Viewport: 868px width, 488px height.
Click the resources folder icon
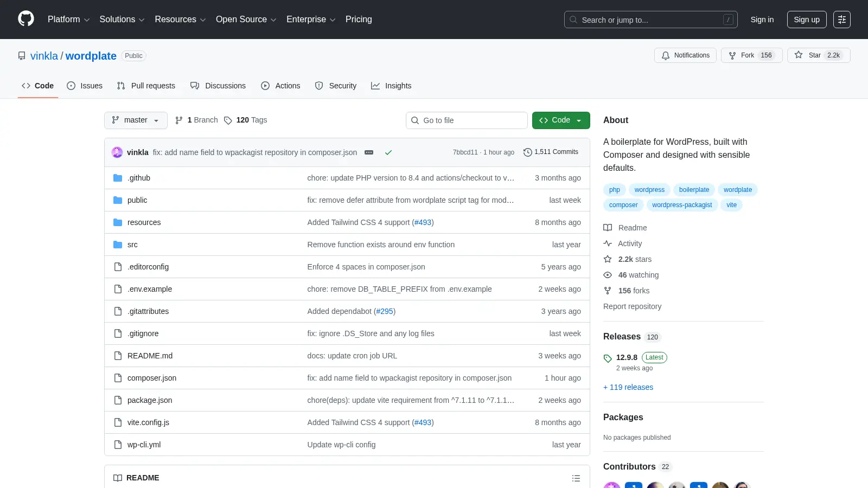click(x=118, y=222)
